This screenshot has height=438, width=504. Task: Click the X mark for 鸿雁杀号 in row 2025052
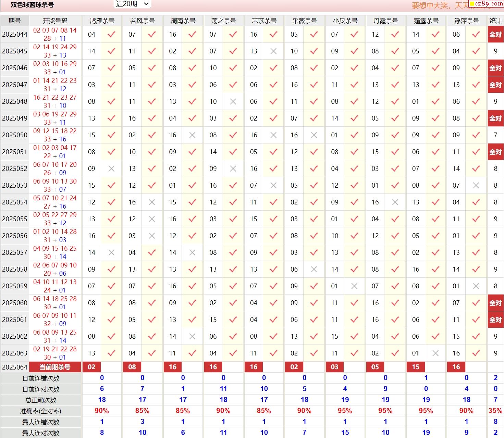tap(111, 168)
